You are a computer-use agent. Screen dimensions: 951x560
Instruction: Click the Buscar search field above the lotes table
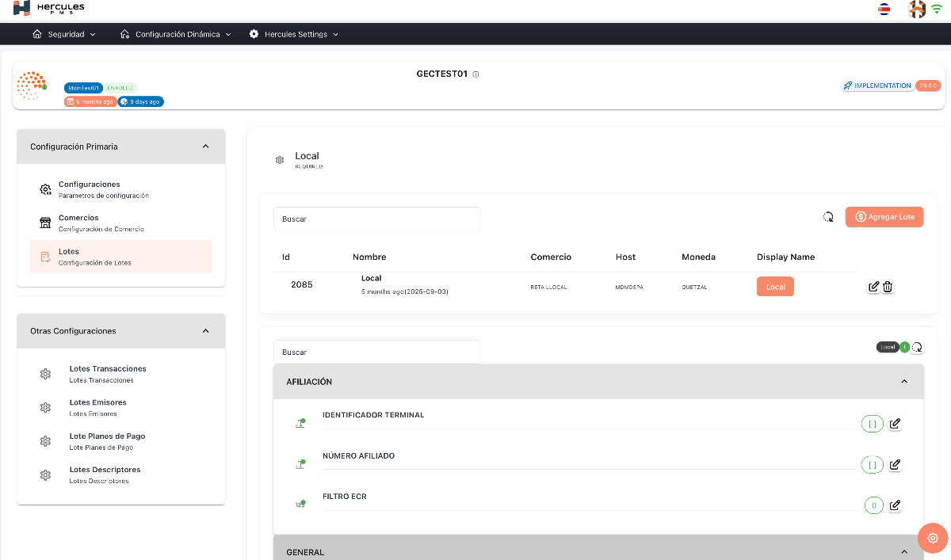(x=376, y=219)
